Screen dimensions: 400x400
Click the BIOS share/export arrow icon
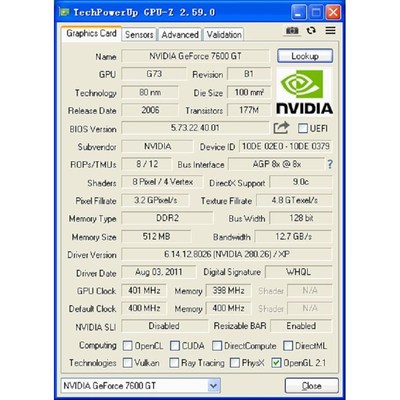point(281,128)
